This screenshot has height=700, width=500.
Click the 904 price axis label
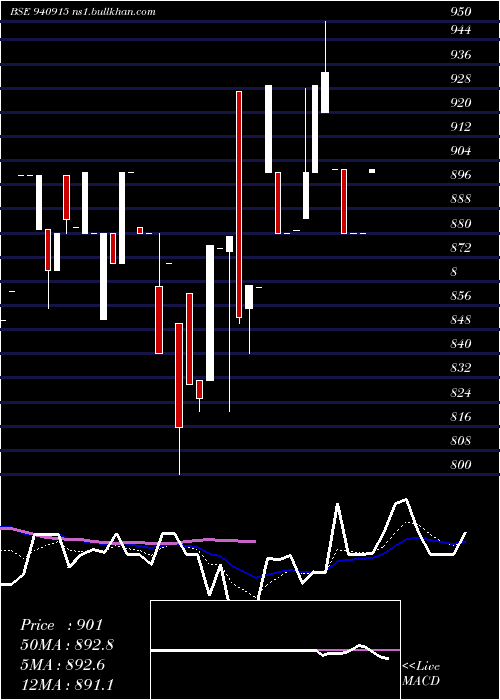tap(461, 151)
